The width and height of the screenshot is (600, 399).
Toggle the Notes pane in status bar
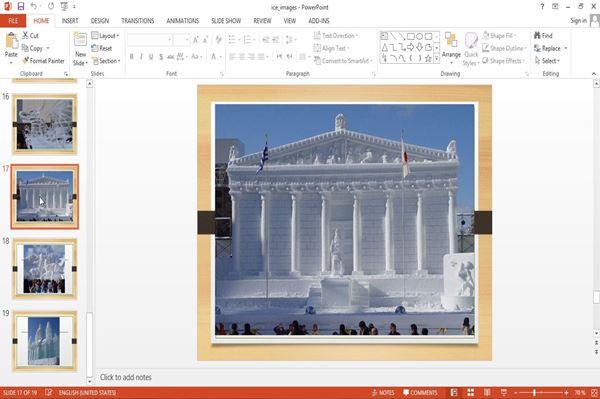click(x=383, y=392)
